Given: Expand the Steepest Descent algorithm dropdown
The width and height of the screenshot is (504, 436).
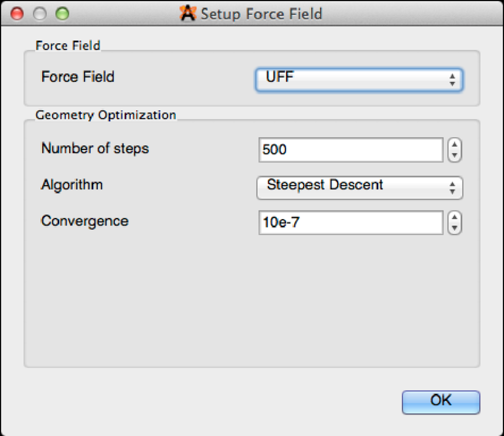Looking at the screenshot, I should [x=359, y=188].
